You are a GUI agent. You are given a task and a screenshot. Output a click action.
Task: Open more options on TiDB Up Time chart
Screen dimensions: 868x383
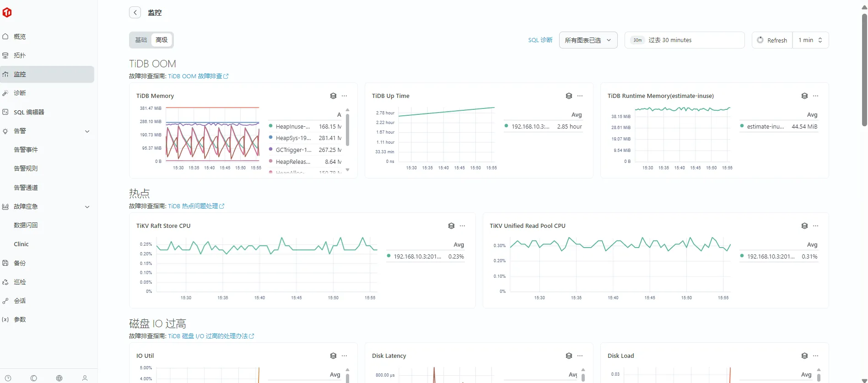(580, 96)
